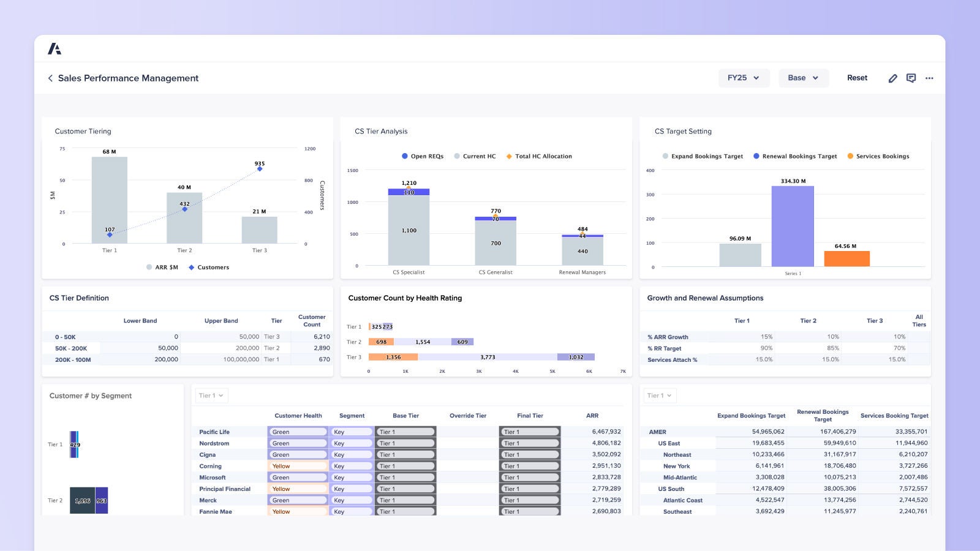The height and width of the screenshot is (551, 980).
Task: Click the Anaplan logo in the top left
Action: point(55,48)
